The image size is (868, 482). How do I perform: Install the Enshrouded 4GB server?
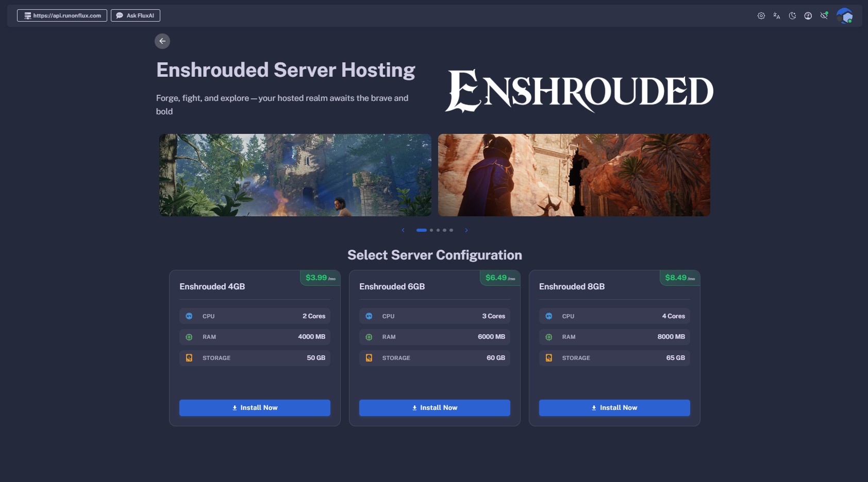click(255, 408)
